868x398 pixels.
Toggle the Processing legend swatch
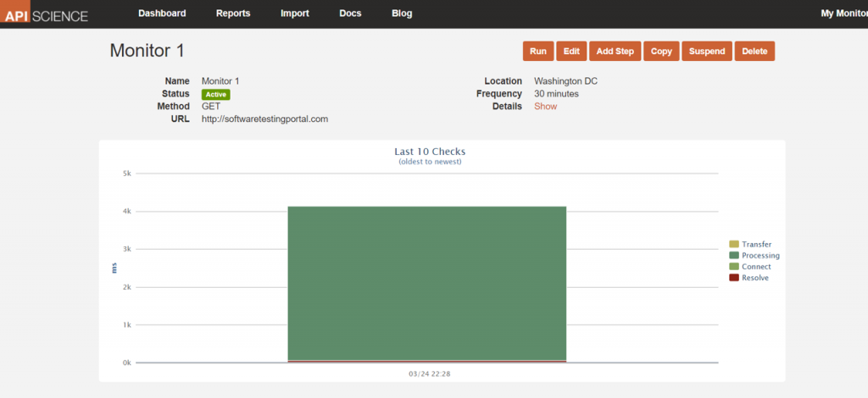[734, 256]
